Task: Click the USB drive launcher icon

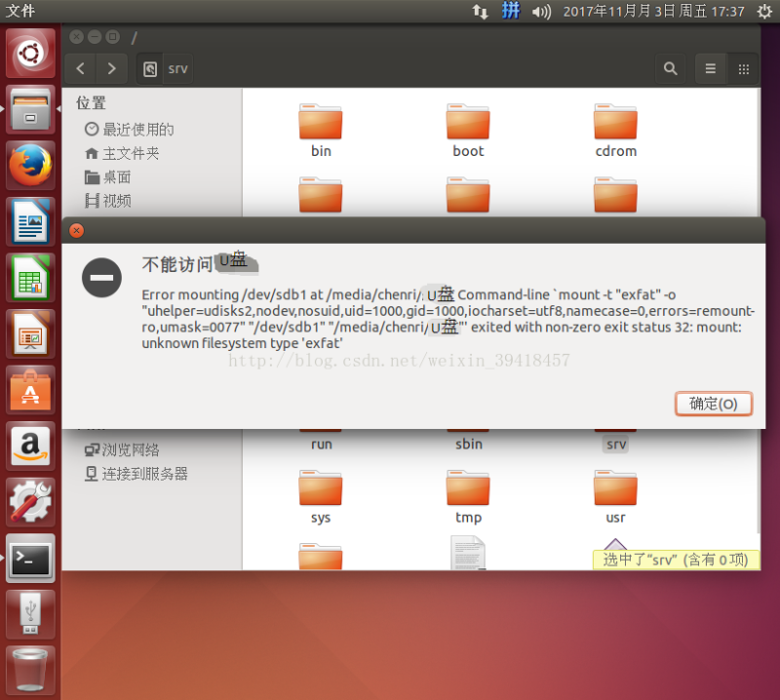Action: [x=30, y=615]
